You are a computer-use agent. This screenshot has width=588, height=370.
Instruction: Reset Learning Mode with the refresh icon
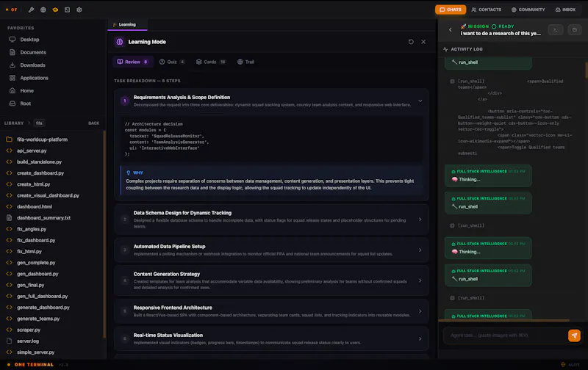click(x=411, y=42)
